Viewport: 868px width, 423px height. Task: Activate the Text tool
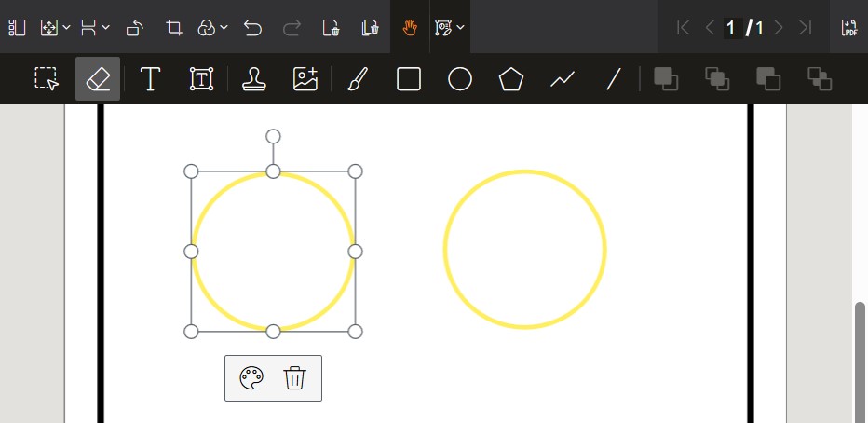click(150, 79)
